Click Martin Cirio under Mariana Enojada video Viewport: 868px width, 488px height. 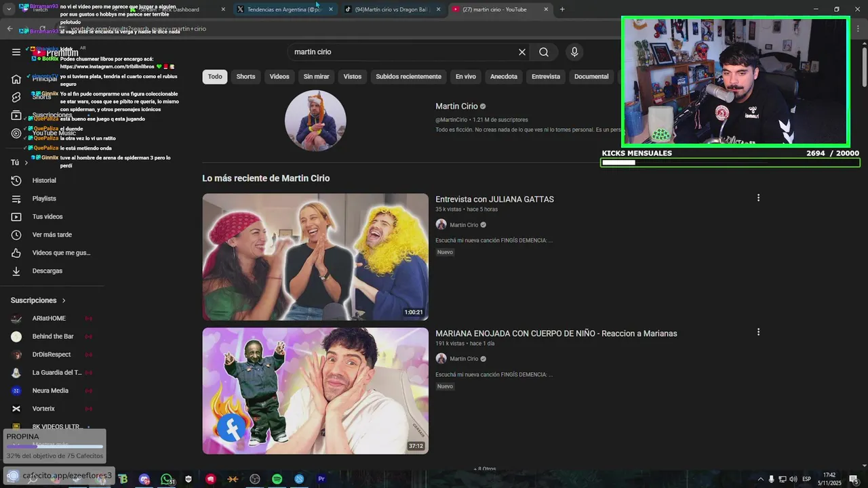click(464, 359)
